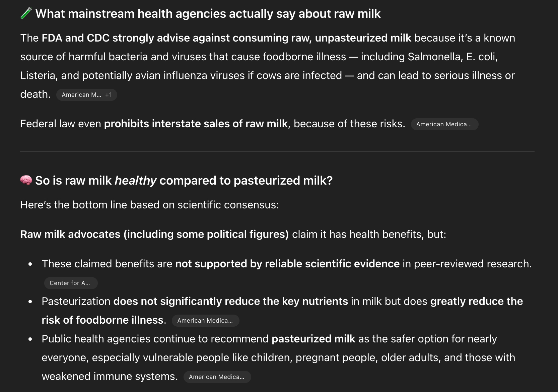Click bold 'pasteurized milk' in last bullet
The width and height of the screenshot is (558, 392).
click(x=313, y=339)
